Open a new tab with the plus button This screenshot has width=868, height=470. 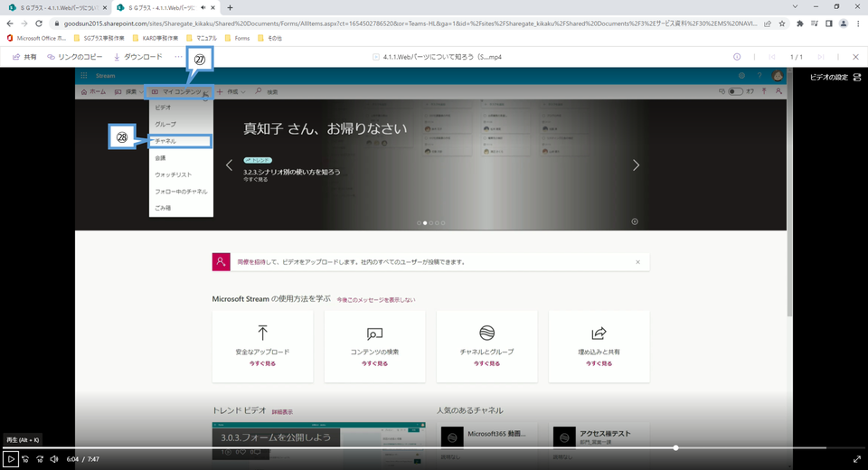tap(230, 8)
